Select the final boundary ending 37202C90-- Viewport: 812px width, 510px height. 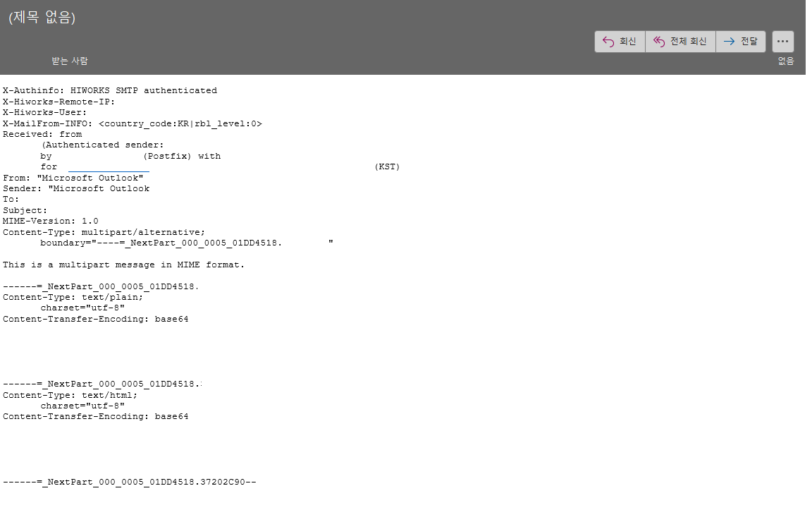130,482
